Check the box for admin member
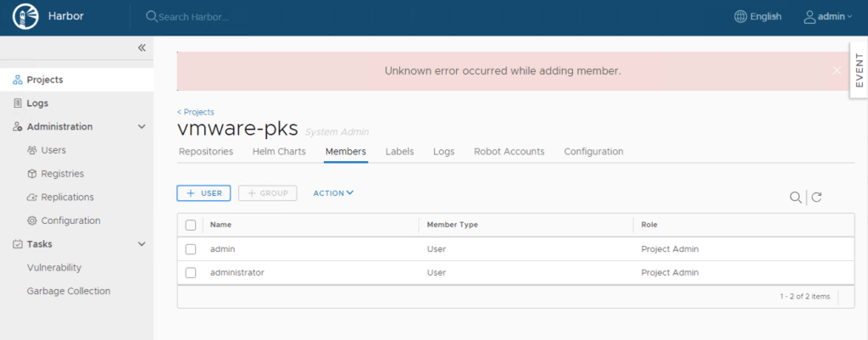This screenshot has width=868, height=340. [x=191, y=249]
